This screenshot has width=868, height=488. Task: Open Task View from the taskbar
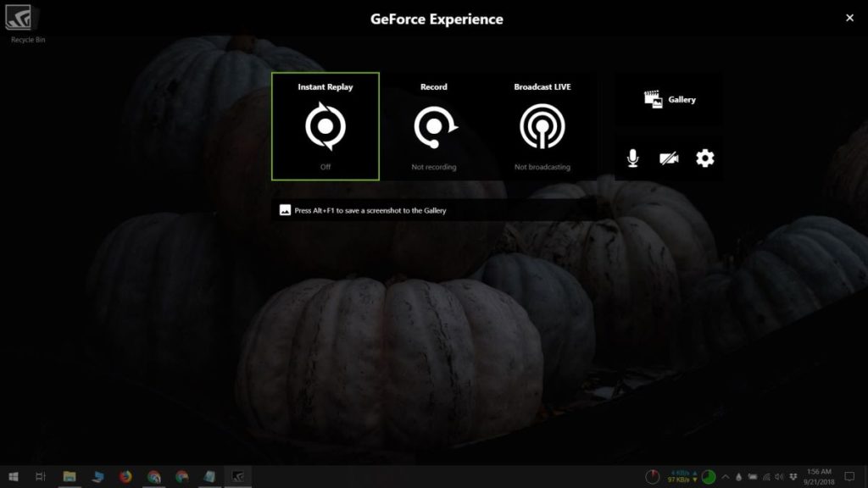(x=41, y=477)
